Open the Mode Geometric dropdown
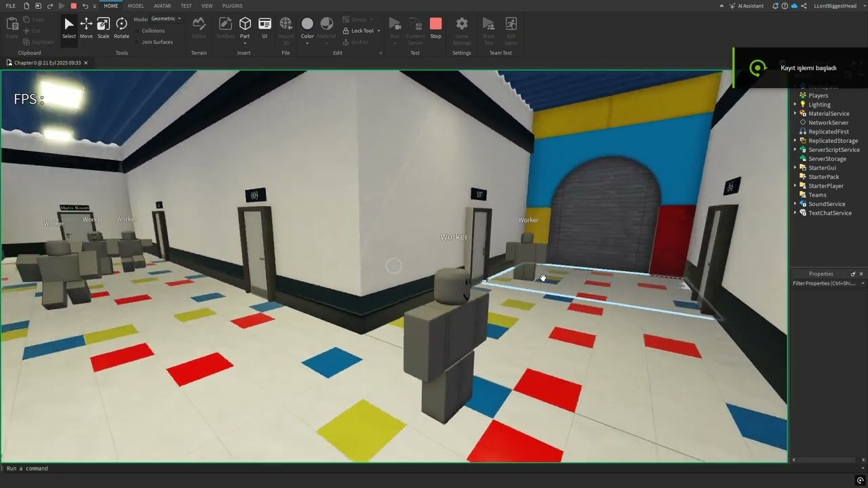The height and width of the screenshot is (488, 868). [165, 19]
